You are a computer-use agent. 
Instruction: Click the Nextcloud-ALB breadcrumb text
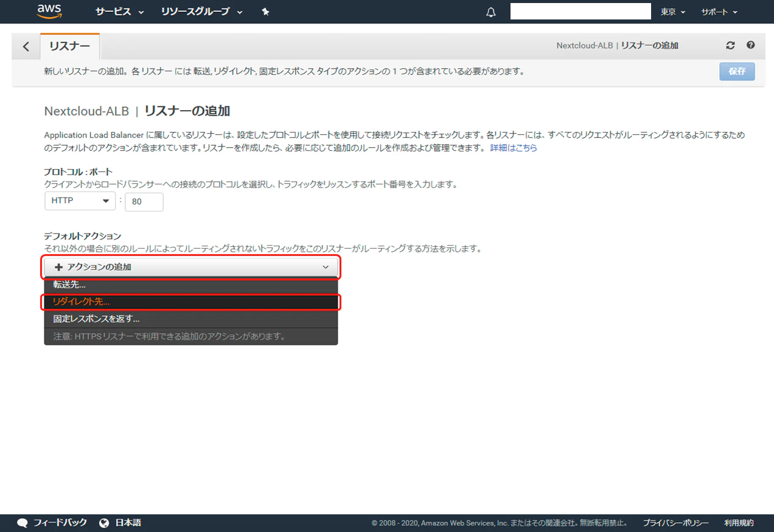586,46
